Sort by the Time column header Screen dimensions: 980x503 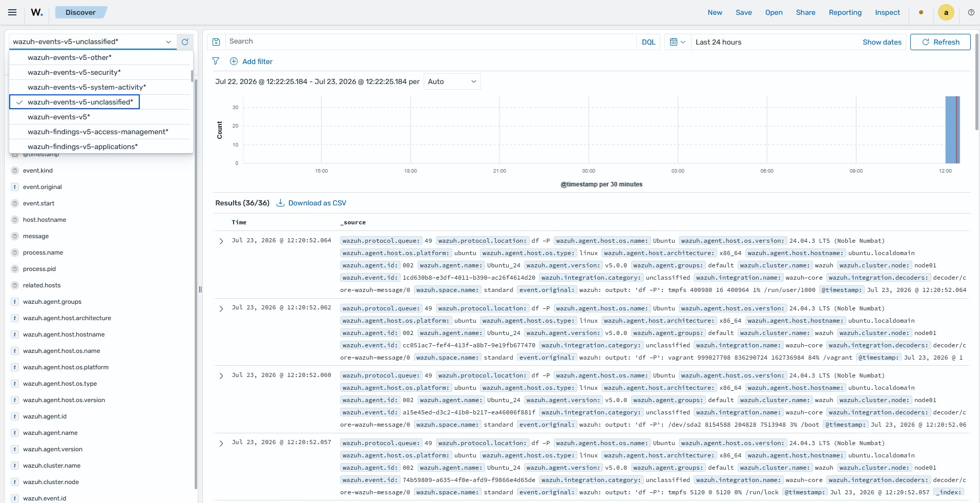[239, 222]
